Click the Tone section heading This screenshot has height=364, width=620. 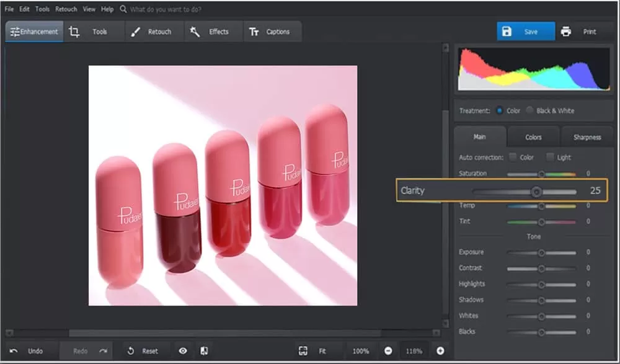[533, 237]
